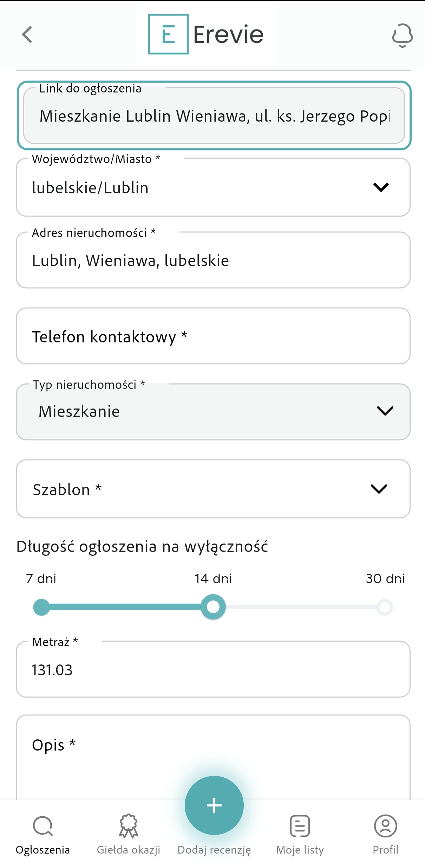Select the 30 dni slider stop

pos(385,607)
